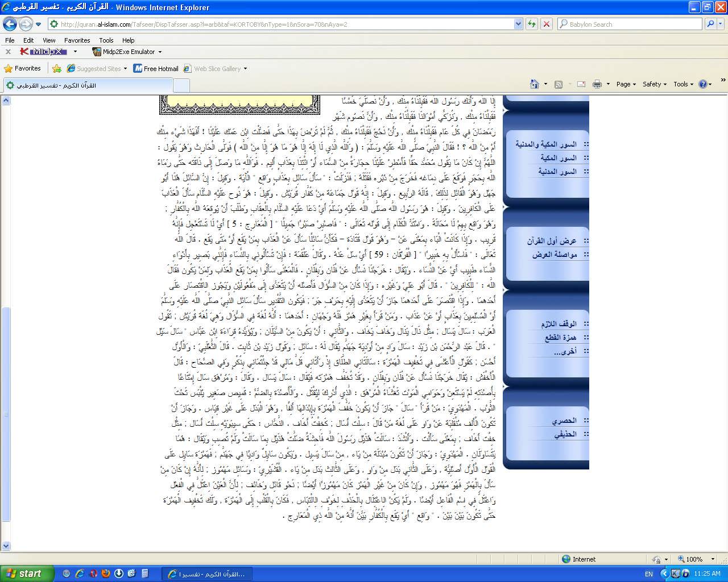The image size is (728, 582).
Task: Expand the address bar history dropdown
Action: tap(518, 24)
